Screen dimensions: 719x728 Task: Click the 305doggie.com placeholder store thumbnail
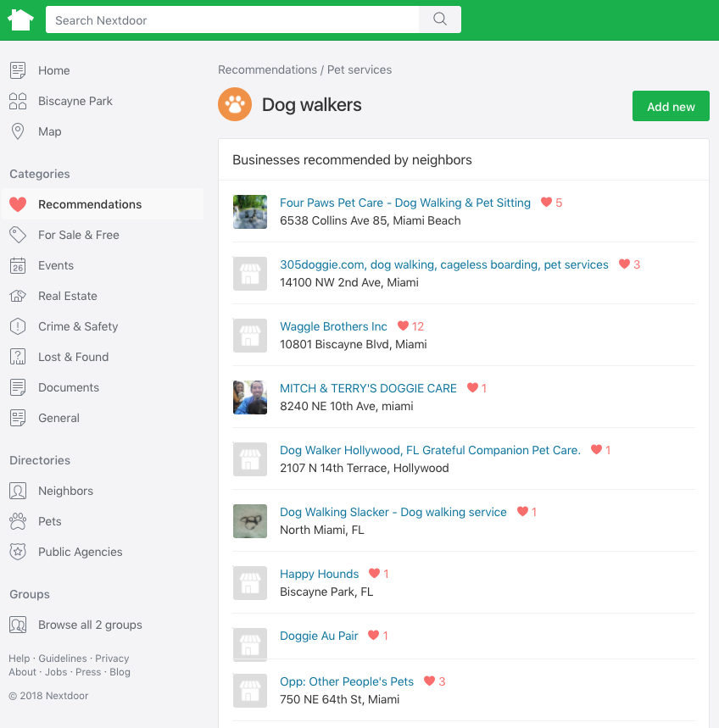pos(250,274)
